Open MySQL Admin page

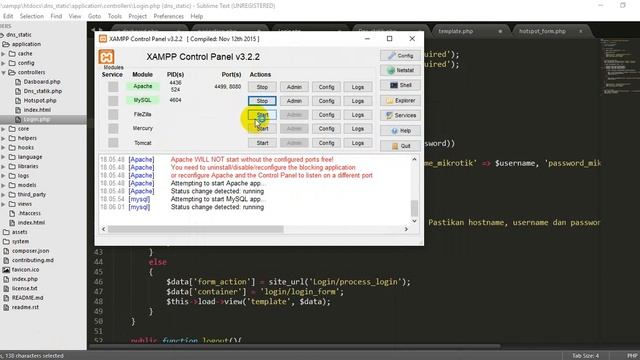pyautogui.click(x=294, y=101)
